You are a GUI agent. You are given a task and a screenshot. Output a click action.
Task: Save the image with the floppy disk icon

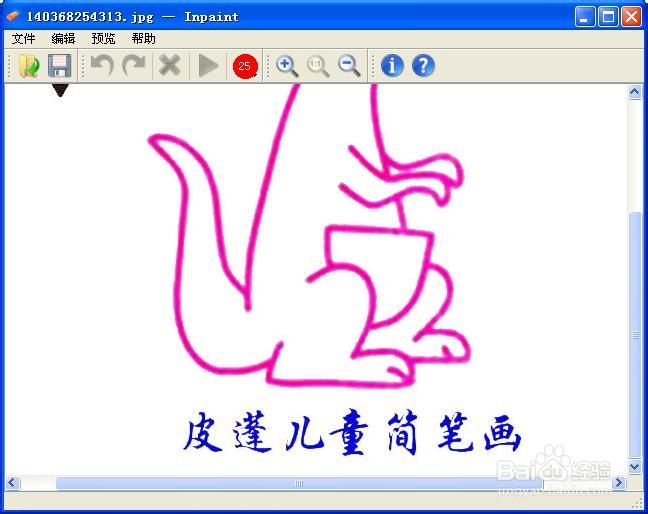point(60,66)
